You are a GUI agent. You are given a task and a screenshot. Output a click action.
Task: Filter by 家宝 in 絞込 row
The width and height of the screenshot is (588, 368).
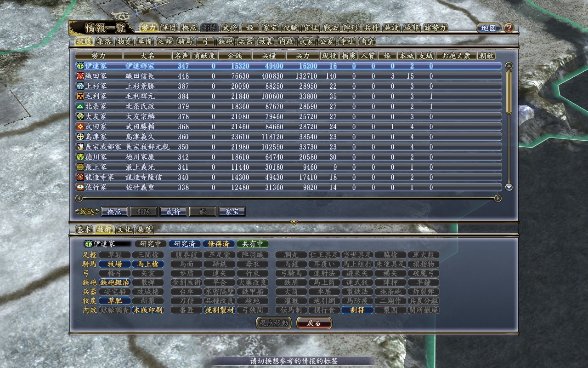point(232,212)
